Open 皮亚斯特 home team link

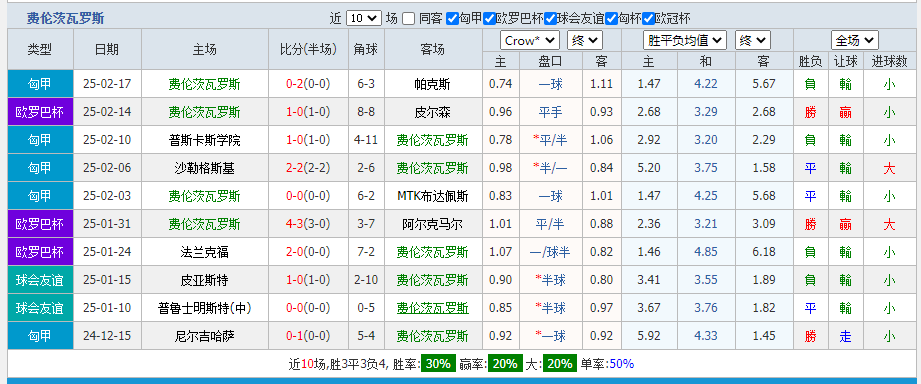[204, 280]
